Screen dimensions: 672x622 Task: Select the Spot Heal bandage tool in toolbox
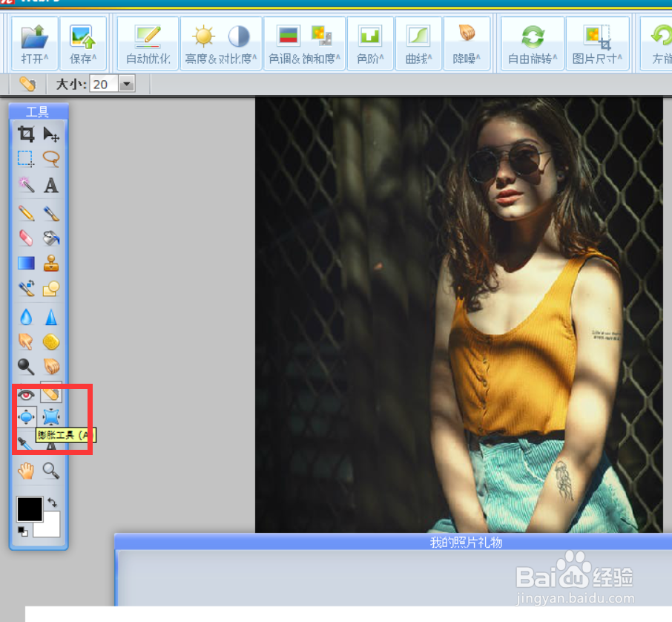(51, 394)
